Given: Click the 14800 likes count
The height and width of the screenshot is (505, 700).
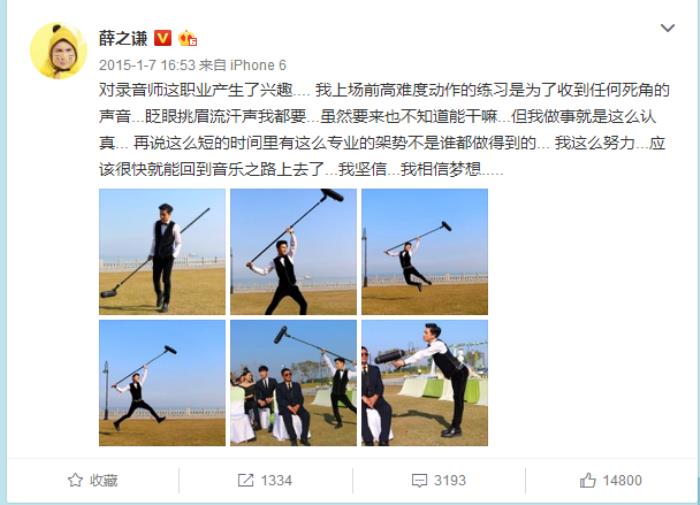Looking at the screenshot, I should coord(622,480).
